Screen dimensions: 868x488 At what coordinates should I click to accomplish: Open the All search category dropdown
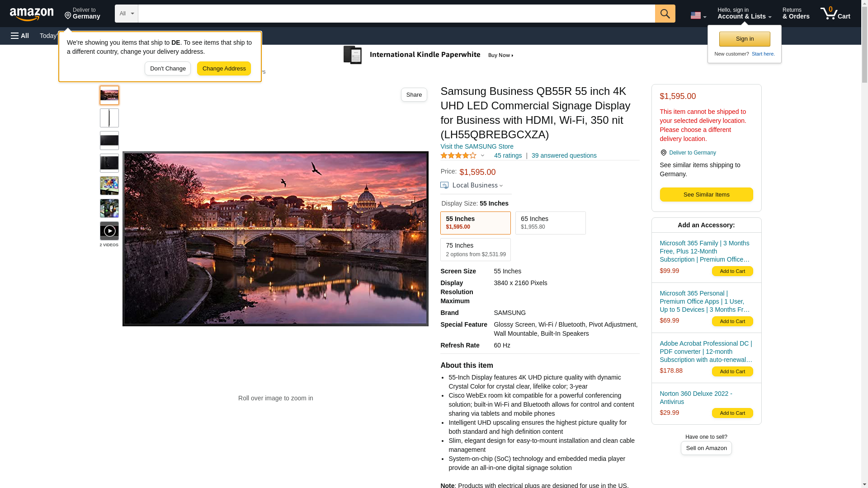coord(126,14)
